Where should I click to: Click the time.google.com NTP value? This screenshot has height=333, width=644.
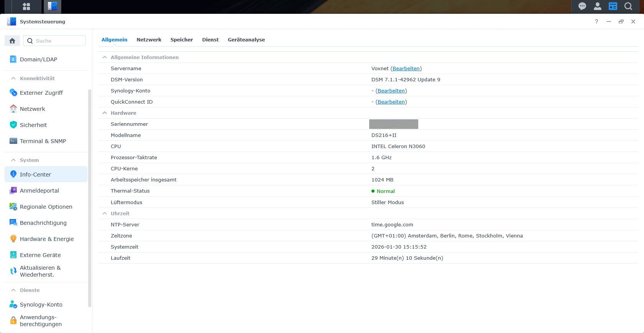tap(392, 224)
